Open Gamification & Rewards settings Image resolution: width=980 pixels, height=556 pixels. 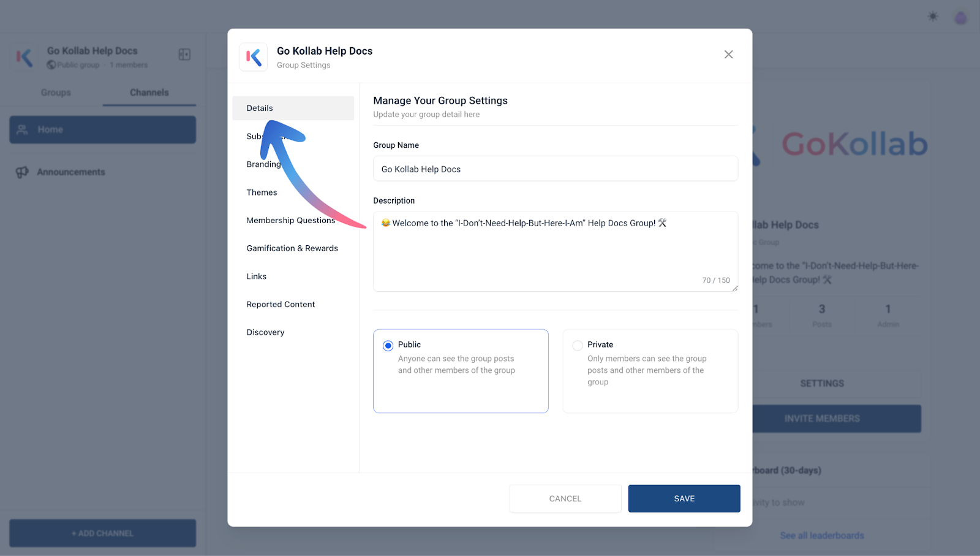coord(292,248)
